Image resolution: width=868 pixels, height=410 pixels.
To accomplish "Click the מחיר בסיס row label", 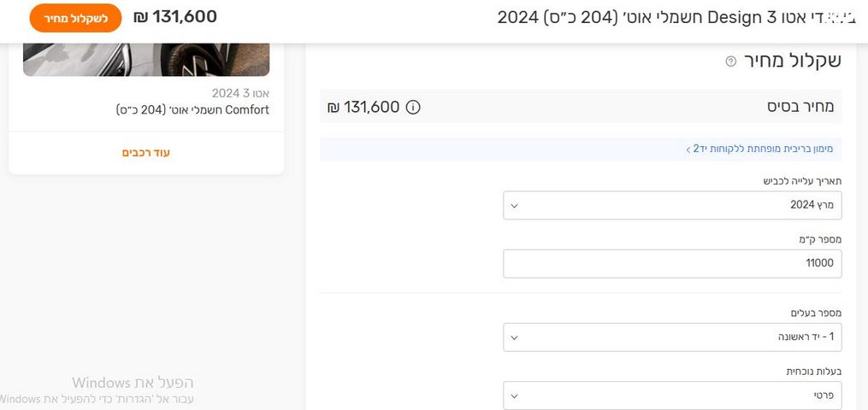I will click(x=800, y=108).
